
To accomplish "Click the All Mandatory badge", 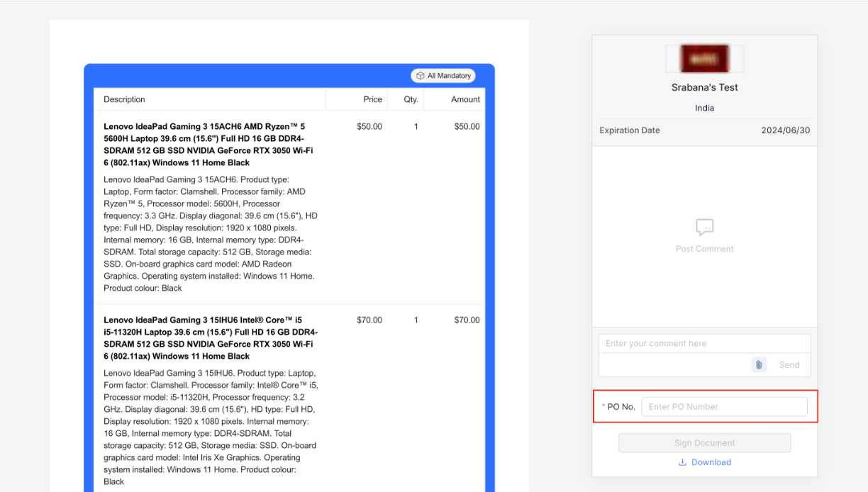I will [x=443, y=76].
